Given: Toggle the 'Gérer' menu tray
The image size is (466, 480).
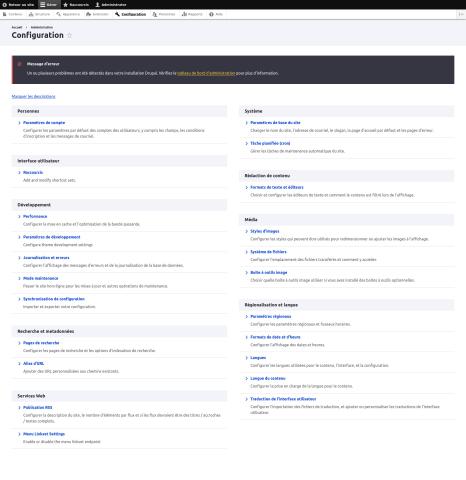Looking at the screenshot, I should click(49, 5).
